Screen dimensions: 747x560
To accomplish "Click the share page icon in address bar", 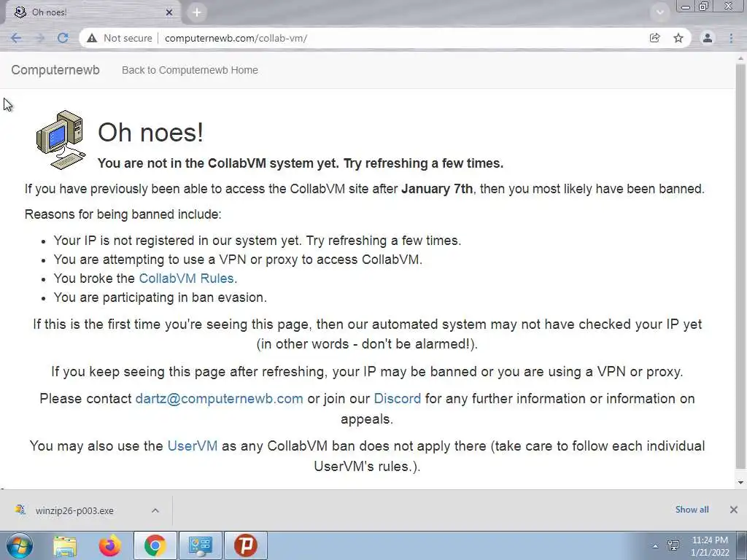I will 655,38.
